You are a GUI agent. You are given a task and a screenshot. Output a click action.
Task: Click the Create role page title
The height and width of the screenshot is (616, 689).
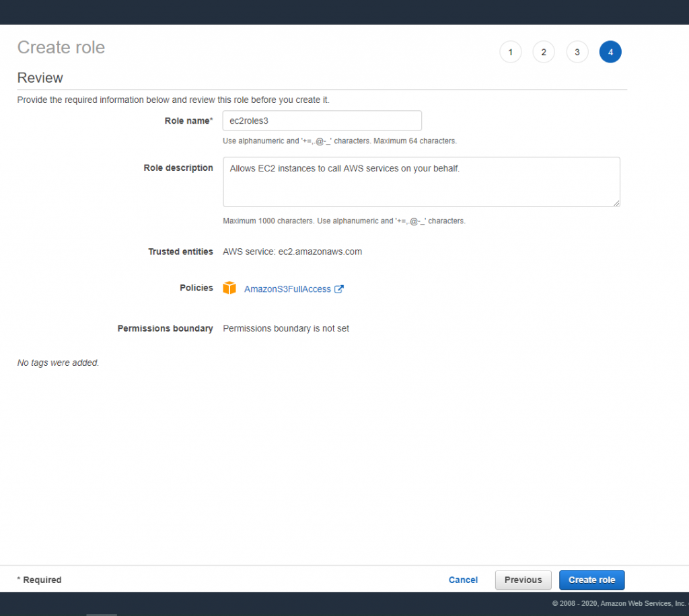pos(61,47)
